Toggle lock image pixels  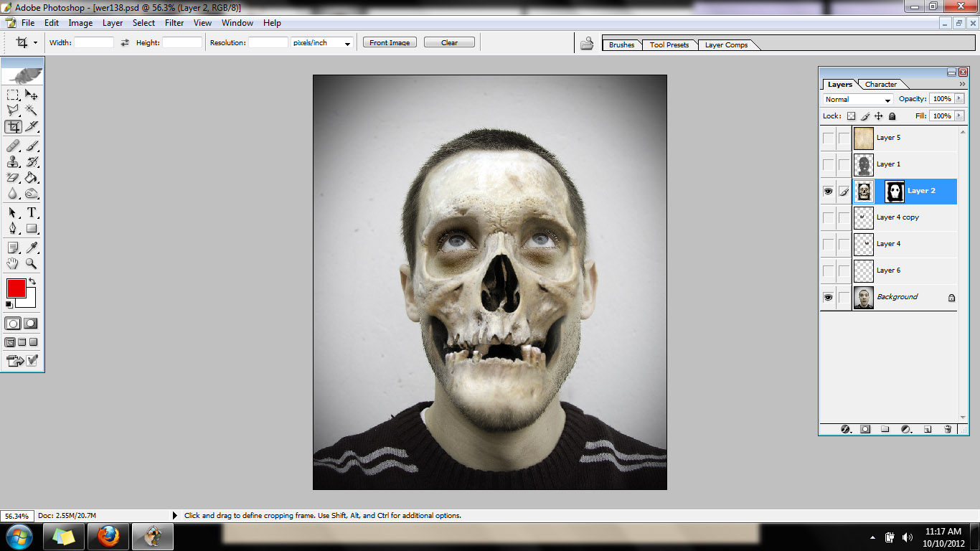(865, 116)
